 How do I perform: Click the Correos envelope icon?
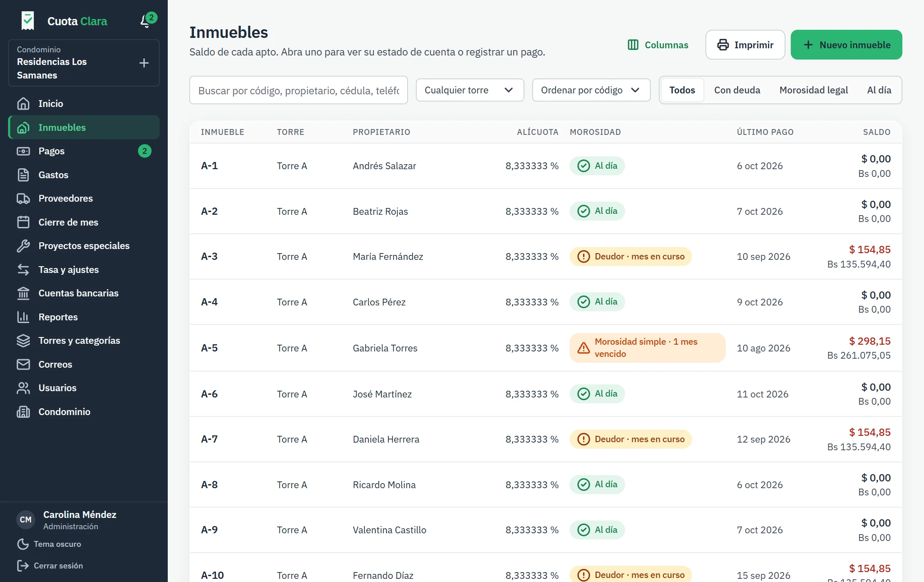coord(23,365)
